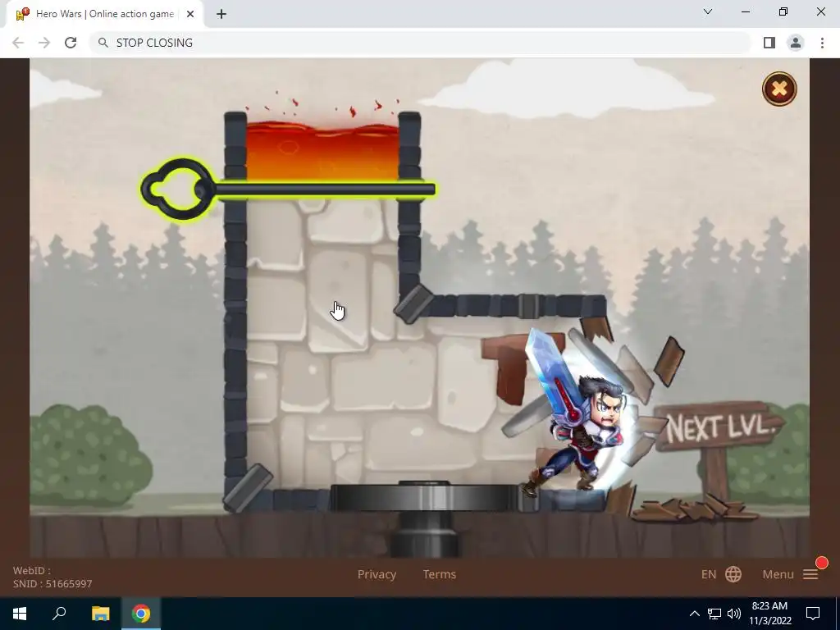Go forward in browser history

[44, 43]
